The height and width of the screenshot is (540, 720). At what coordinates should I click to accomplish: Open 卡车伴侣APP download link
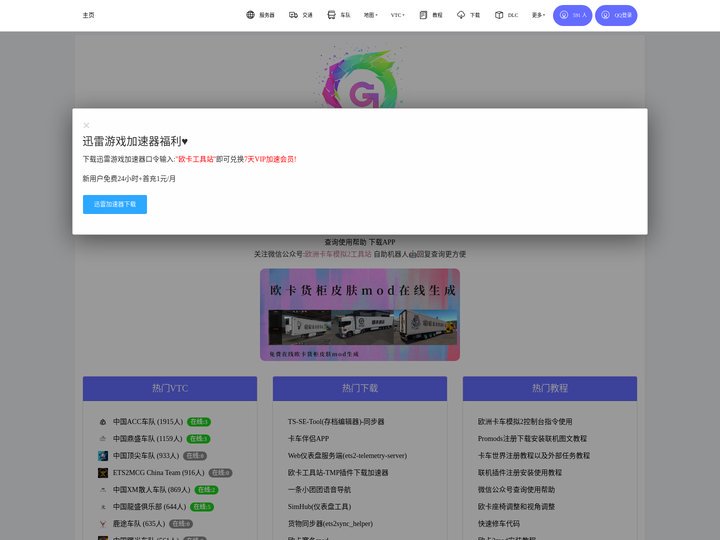pos(309,439)
